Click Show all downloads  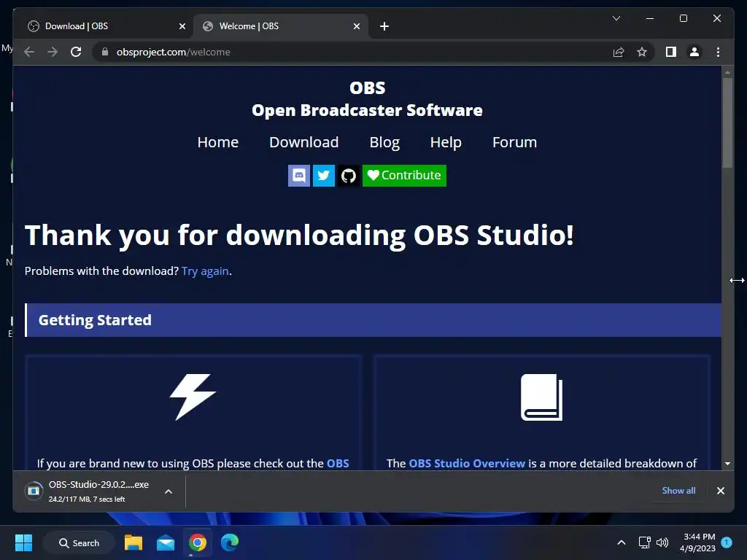click(678, 491)
